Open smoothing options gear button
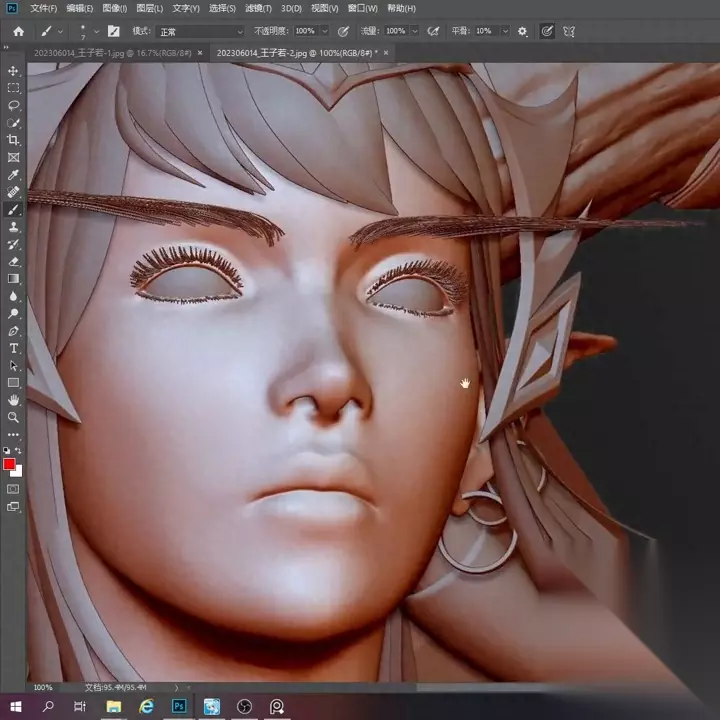Viewport: 720px width, 720px height. coord(522,31)
